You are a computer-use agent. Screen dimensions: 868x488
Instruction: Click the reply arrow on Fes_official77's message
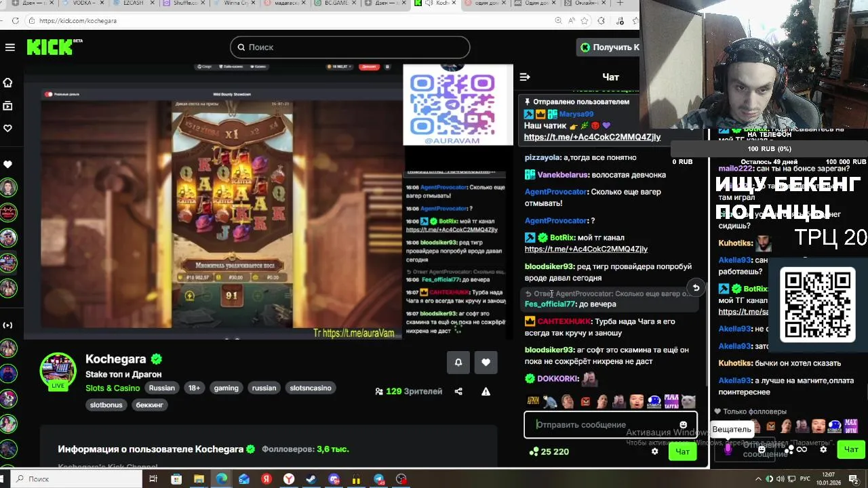[x=696, y=288]
